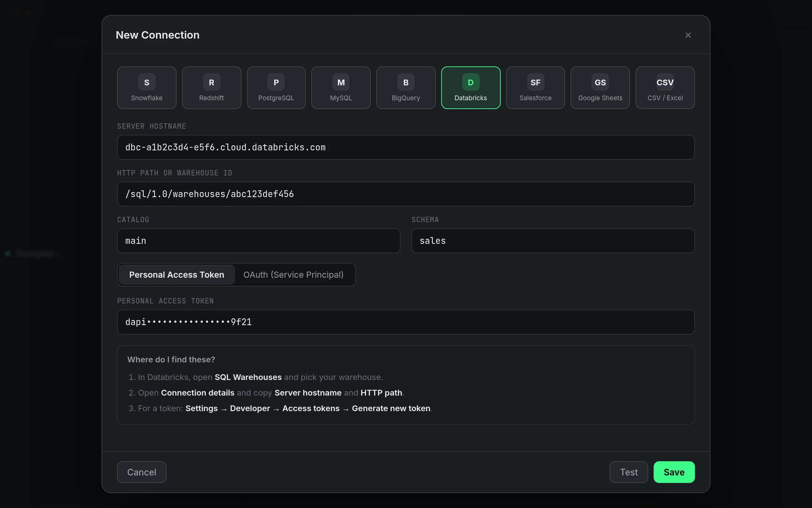
Task: Click 'SQL Warehouses' in help step 1
Action: coord(248,377)
